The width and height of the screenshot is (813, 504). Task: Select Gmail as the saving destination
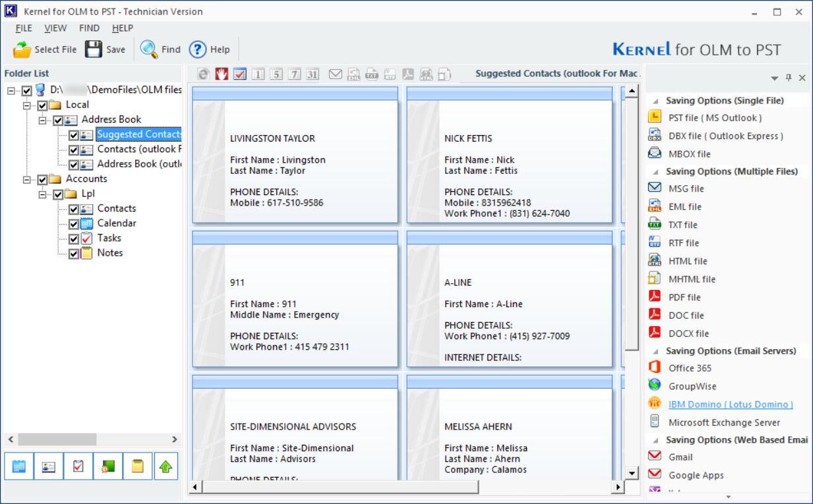[671, 457]
